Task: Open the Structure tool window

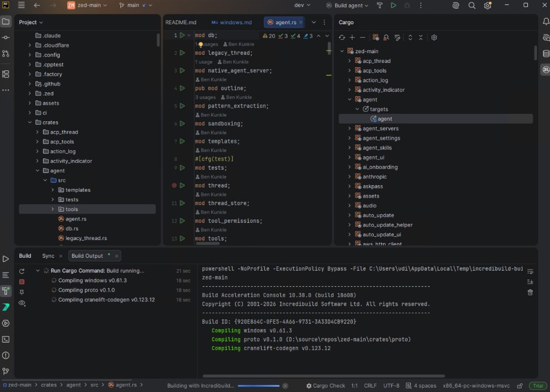Action: (5, 74)
